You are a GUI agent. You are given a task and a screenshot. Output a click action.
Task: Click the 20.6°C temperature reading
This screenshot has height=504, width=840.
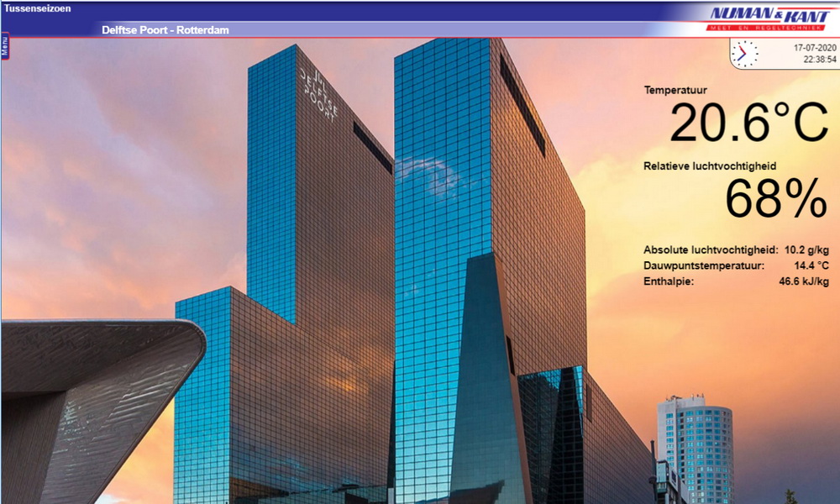click(x=748, y=123)
